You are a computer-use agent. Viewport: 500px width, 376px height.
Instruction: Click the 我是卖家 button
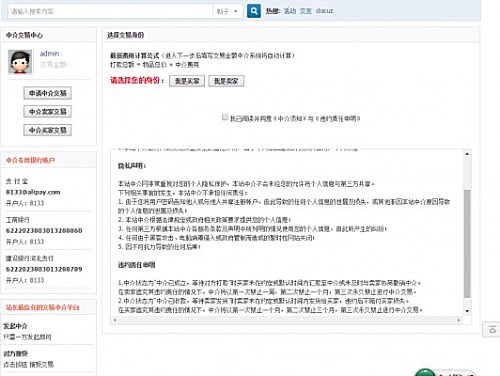226,81
